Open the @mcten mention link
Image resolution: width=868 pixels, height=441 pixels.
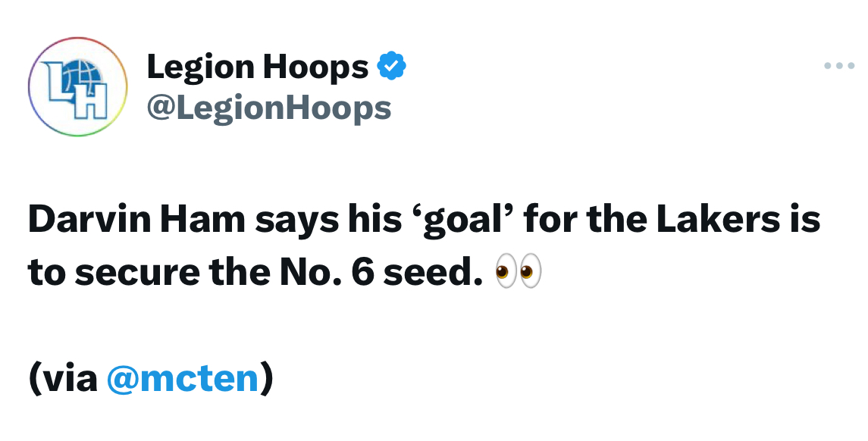[182, 379]
